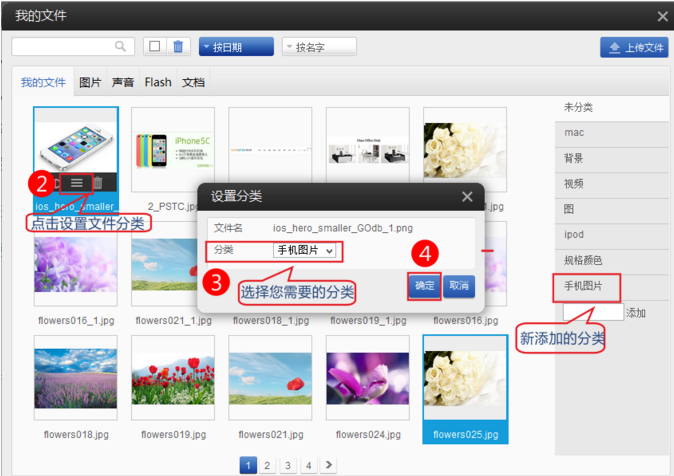This screenshot has width=674, height=476.
Task: Click the 上传文件 upload button
Action: coord(634,47)
